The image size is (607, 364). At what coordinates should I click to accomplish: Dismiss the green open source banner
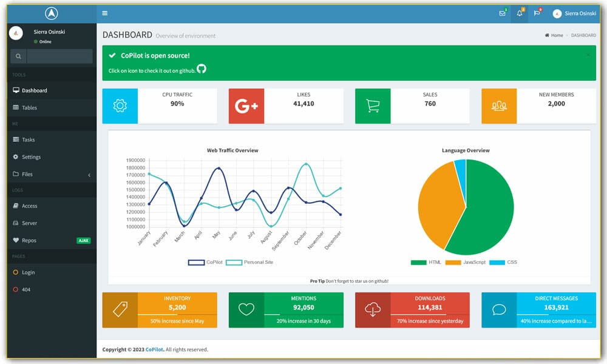click(x=588, y=55)
